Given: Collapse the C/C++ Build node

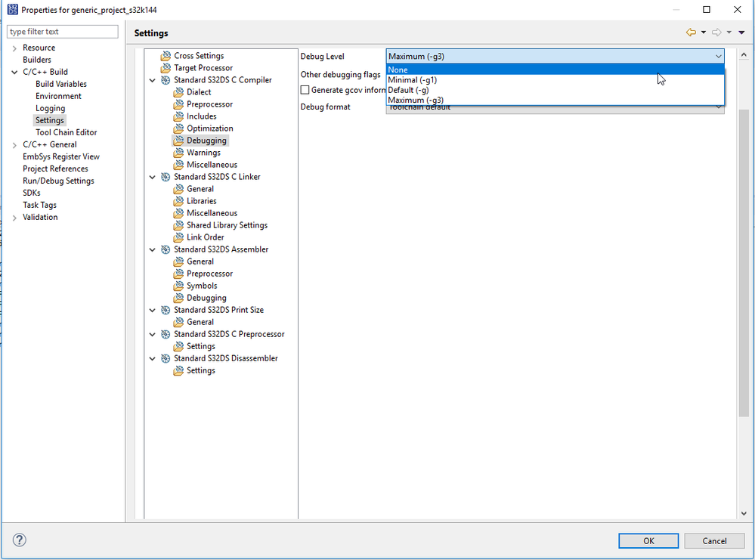Looking at the screenshot, I should [x=14, y=73].
